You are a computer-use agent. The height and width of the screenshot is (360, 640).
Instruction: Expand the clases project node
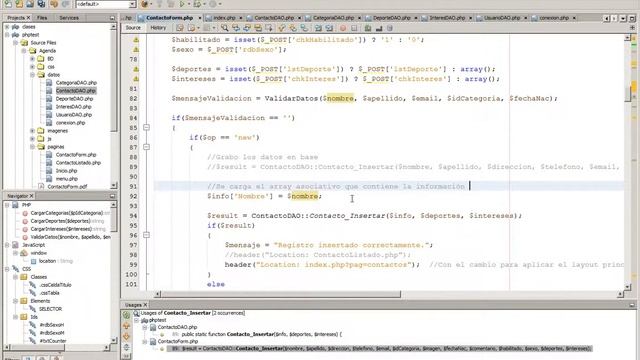point(7,27)
